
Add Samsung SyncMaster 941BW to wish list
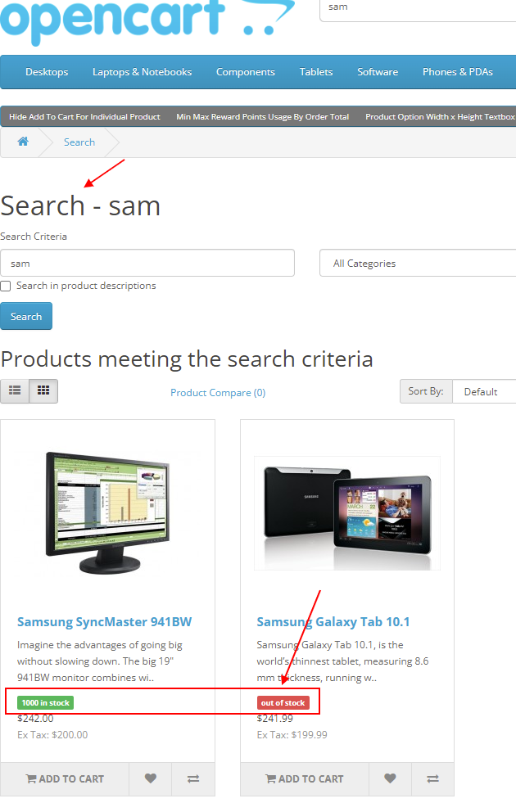[x=150, y=778]
